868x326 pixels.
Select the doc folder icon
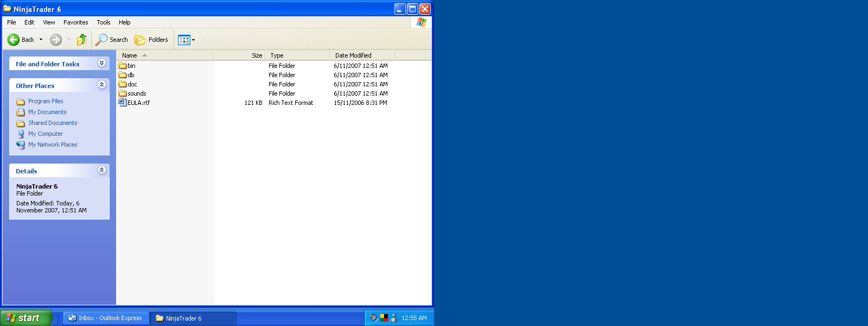(123, 84)
